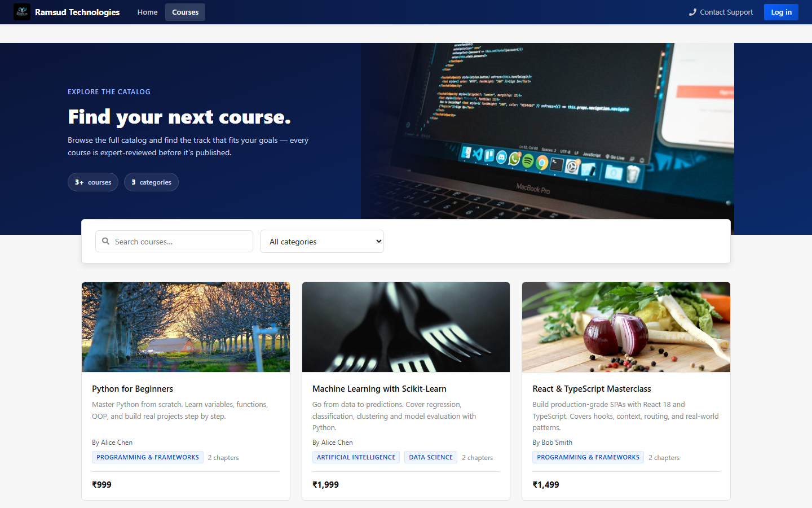Click the Machine Learning course description text
Viewport: 812px width, 508px height.
[395, 416]
